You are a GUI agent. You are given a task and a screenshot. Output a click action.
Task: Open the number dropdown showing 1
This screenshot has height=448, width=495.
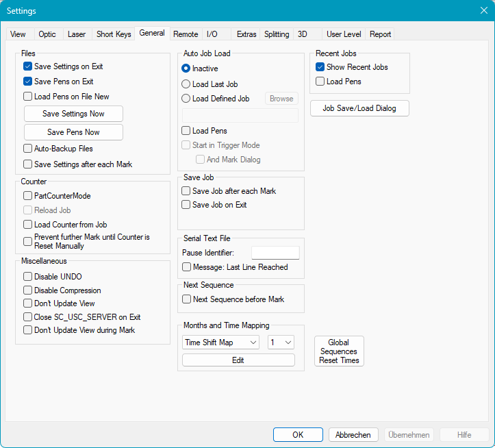(281, 343)
